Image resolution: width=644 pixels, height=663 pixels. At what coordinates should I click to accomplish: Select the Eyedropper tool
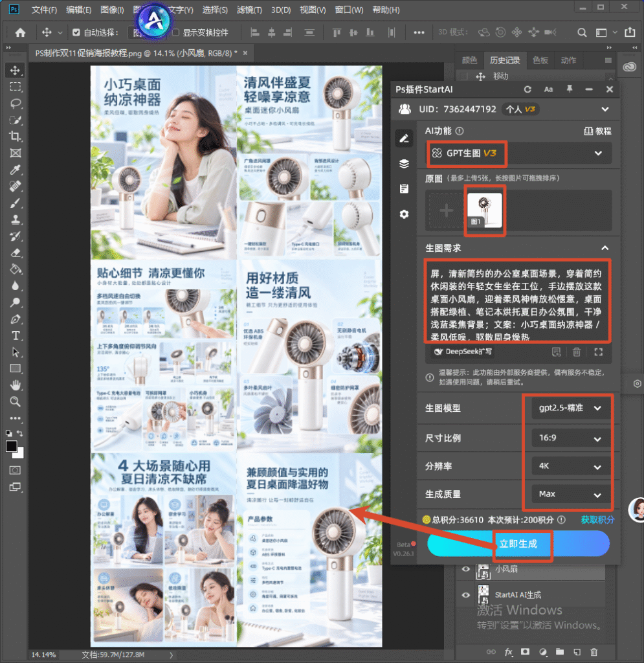tap(16, 170)
